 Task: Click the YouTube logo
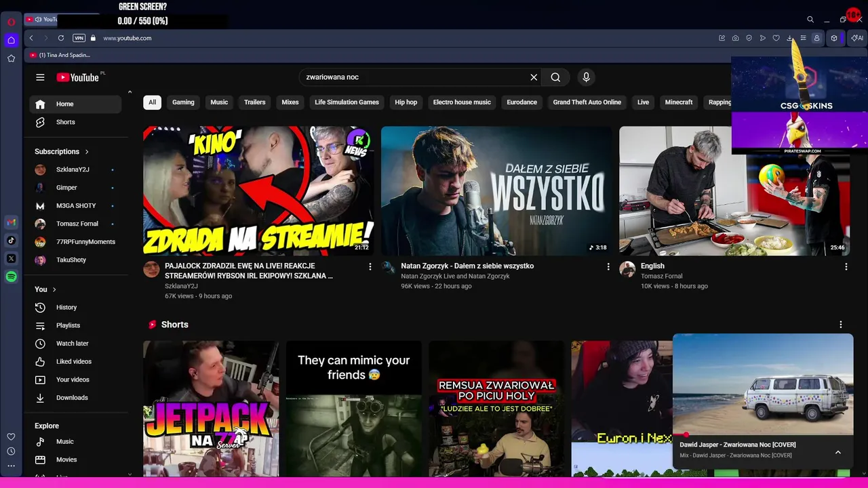point(78,77)
